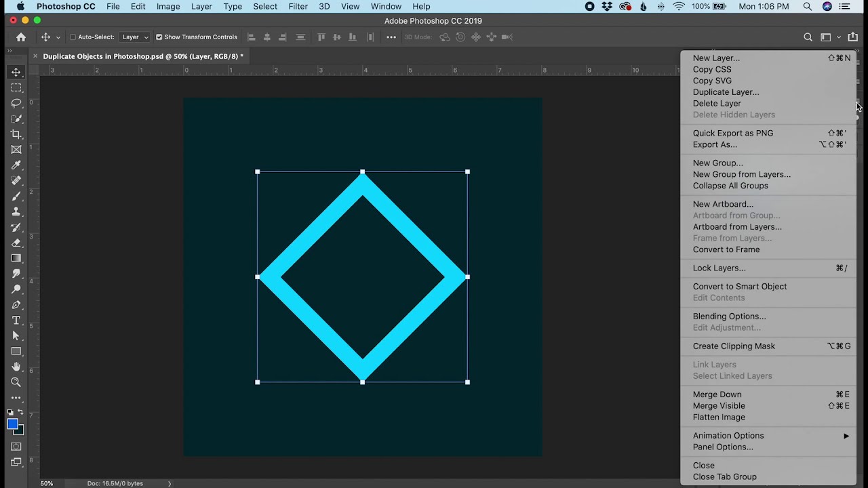Activate the Horizontal Type tool
Image resolution: width=868 pixels, height=488 pixels.
[x=16, y=321]
